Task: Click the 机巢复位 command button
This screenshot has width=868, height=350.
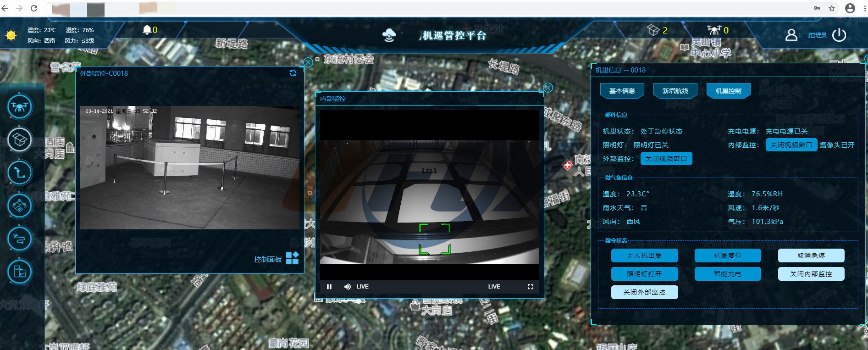Action: pyautogui.click(x=728, y=256)
